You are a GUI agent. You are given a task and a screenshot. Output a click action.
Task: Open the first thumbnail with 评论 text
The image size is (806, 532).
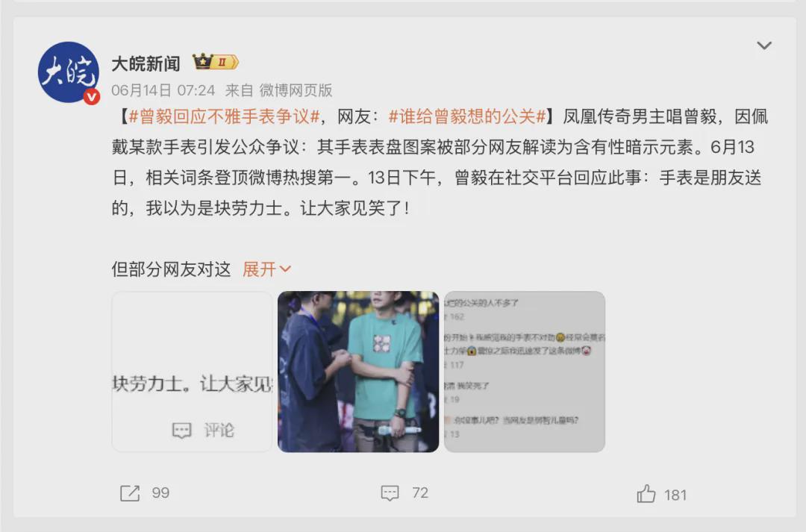point(192,372)
